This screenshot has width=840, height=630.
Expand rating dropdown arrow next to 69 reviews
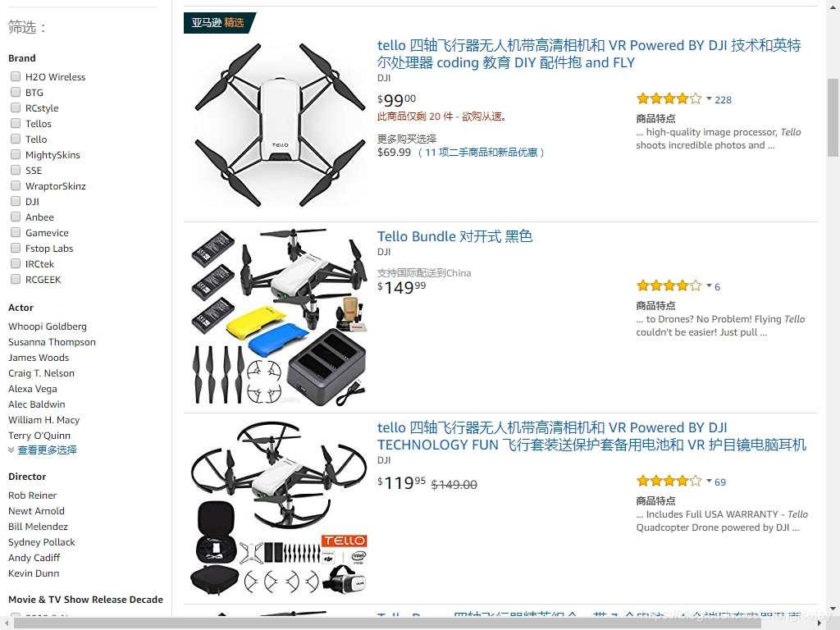(709, 481)
